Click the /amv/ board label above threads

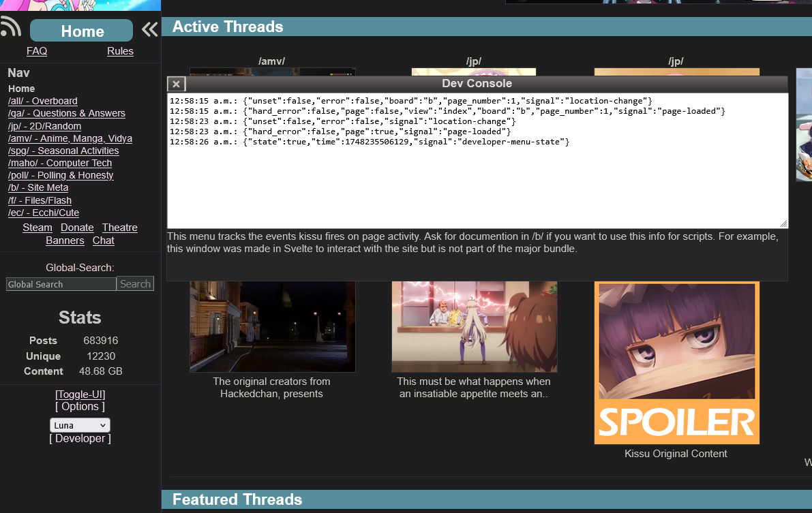pos(272,61)
